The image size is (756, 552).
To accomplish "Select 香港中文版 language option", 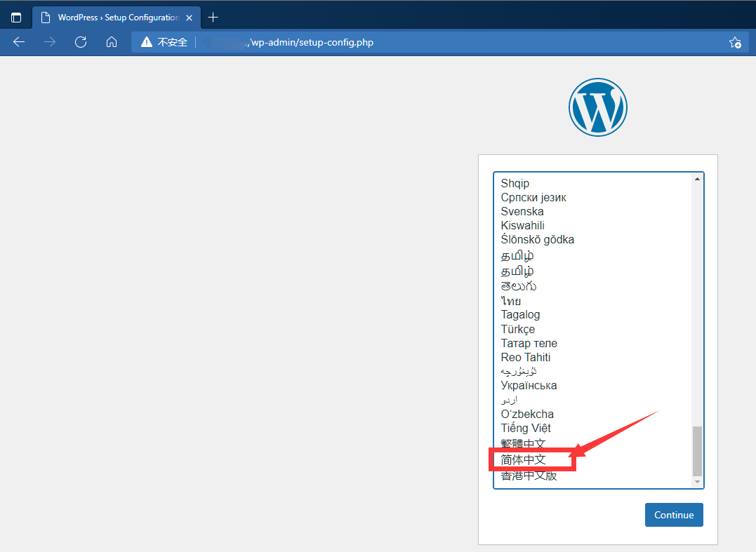I will click(593, 476).
